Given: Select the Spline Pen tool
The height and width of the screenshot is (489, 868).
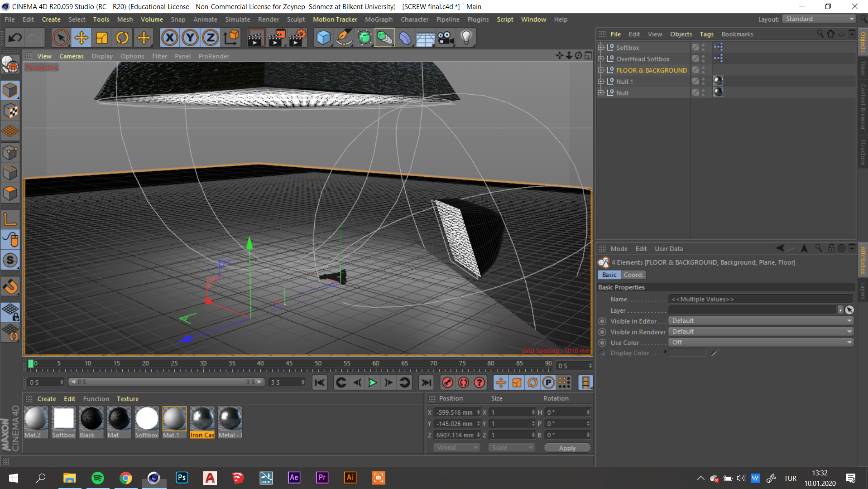Looking at the screenshot, I should 344,38.
